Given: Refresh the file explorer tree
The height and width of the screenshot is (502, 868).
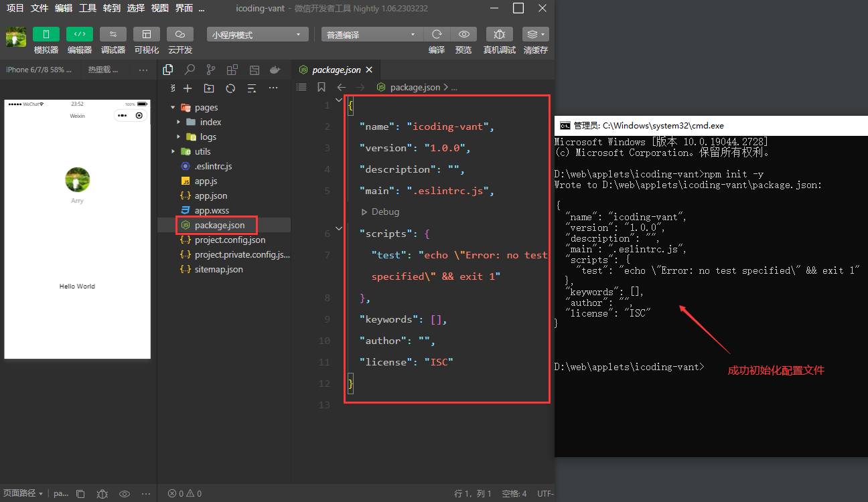Looking at the screenshot, I should point(230,88).
